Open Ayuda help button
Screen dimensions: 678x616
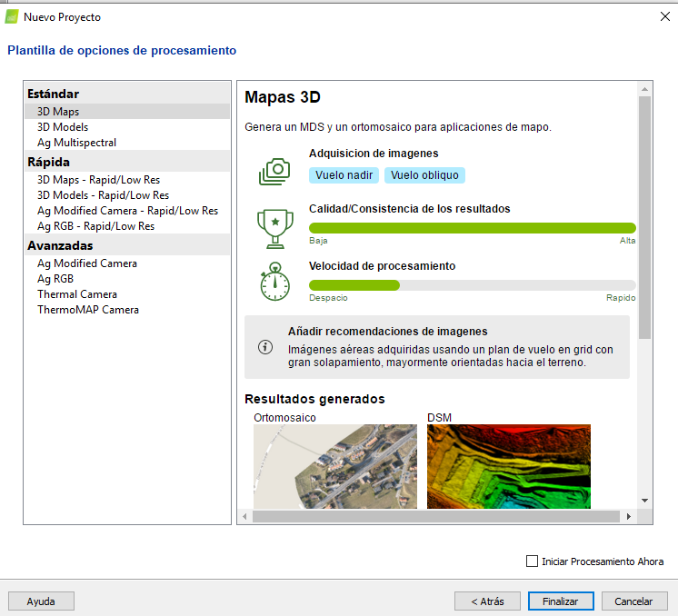[x=41, y=601]
